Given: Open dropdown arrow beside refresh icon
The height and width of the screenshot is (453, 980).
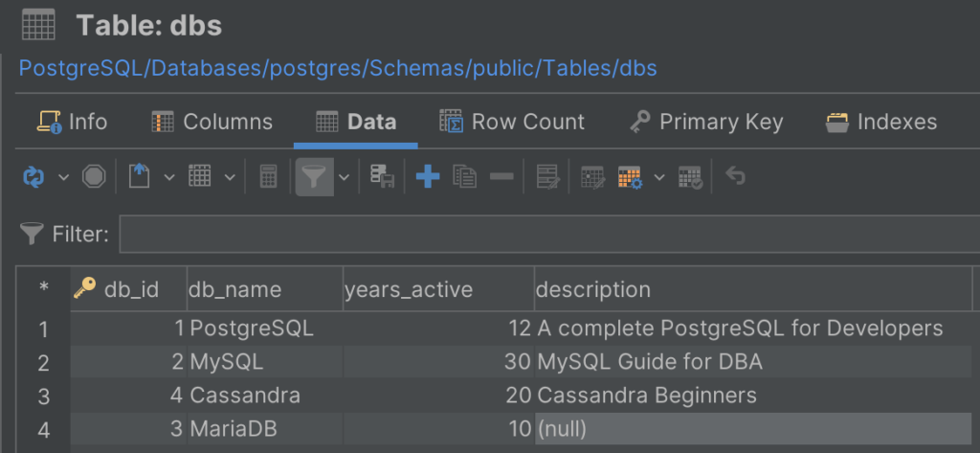Looking at the screenshot, I should point(64,178).
